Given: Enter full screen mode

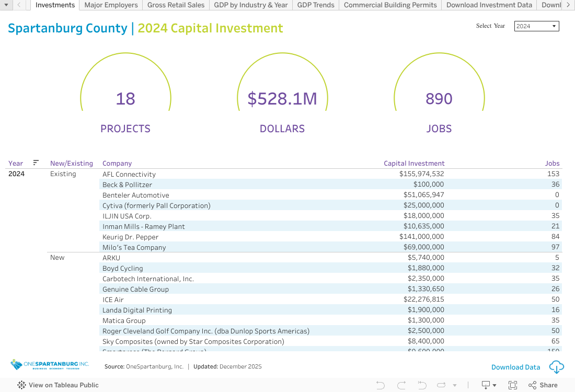Looking at the screenshot, I should (513, 385).
